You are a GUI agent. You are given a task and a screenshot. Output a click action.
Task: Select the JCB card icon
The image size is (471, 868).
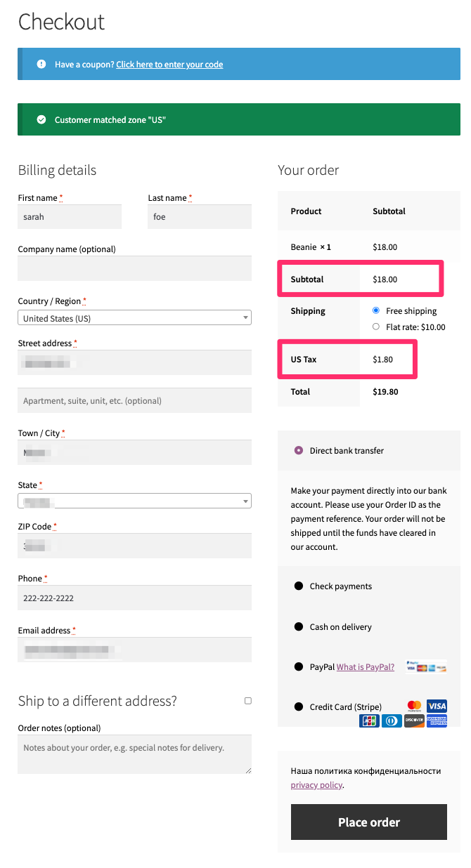(369, 721)
